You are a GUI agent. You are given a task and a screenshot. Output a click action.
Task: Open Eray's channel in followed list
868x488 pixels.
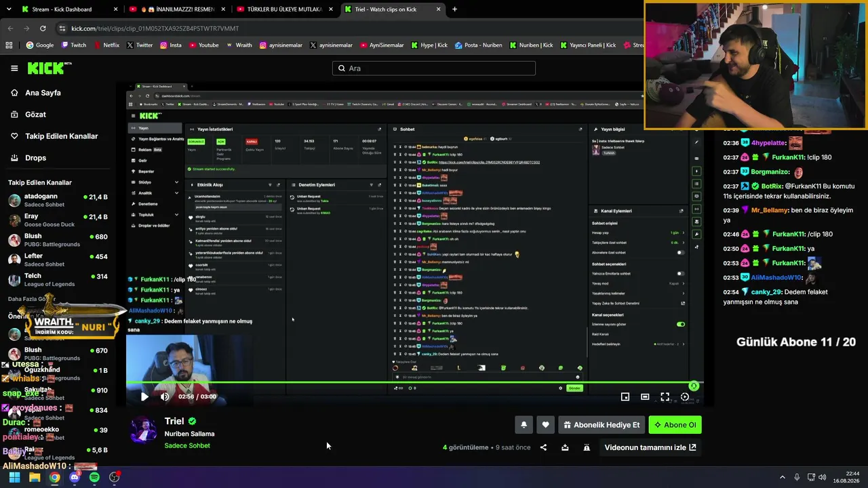pyautogui.click(x=58, y=220)
